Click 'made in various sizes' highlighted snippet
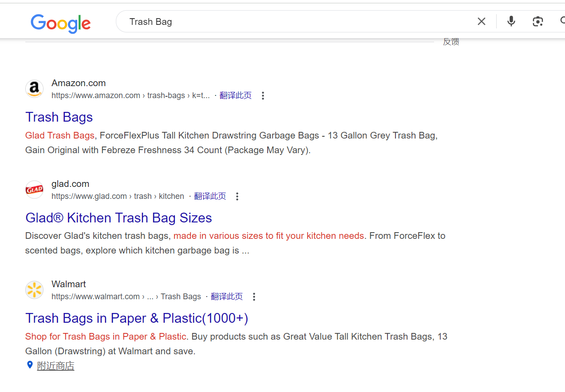 click(x=269, y=236)
